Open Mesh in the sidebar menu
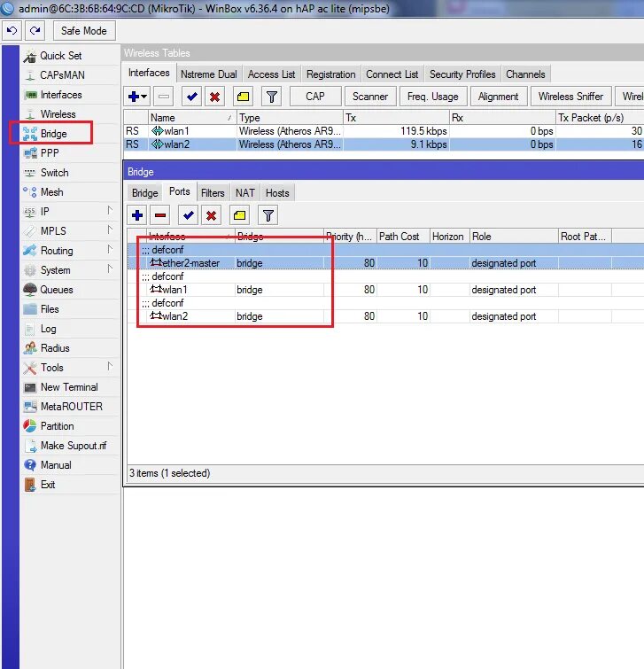This screenshot has width=644, height=669. point(51,192)
